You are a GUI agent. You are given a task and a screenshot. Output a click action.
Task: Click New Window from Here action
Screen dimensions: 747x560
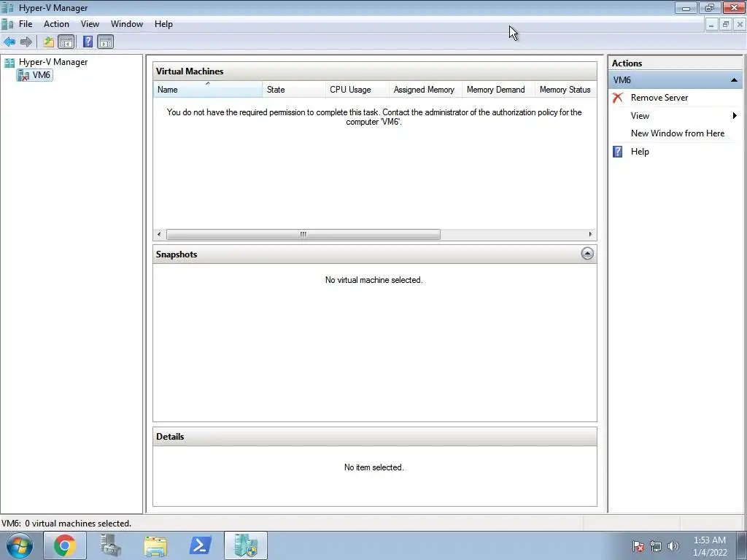[x=678, y=133]
